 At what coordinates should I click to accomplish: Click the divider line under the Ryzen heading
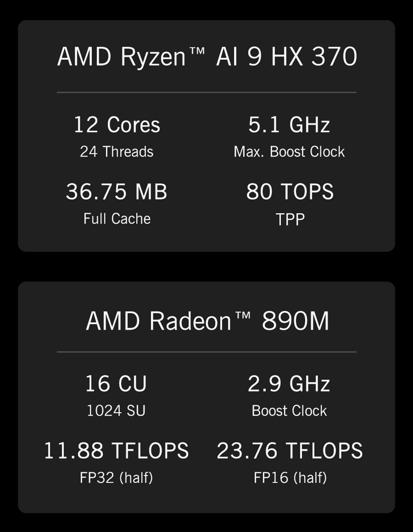click(206, 92)
